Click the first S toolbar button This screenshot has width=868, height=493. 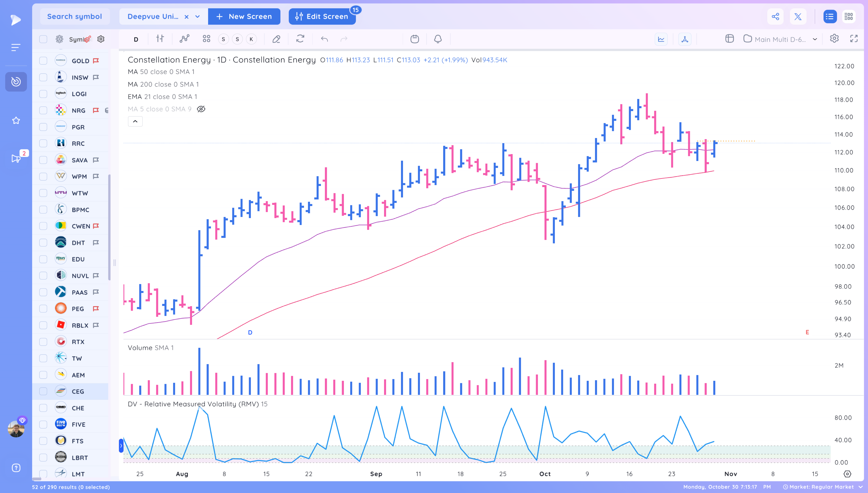click(x=224, y=39)
